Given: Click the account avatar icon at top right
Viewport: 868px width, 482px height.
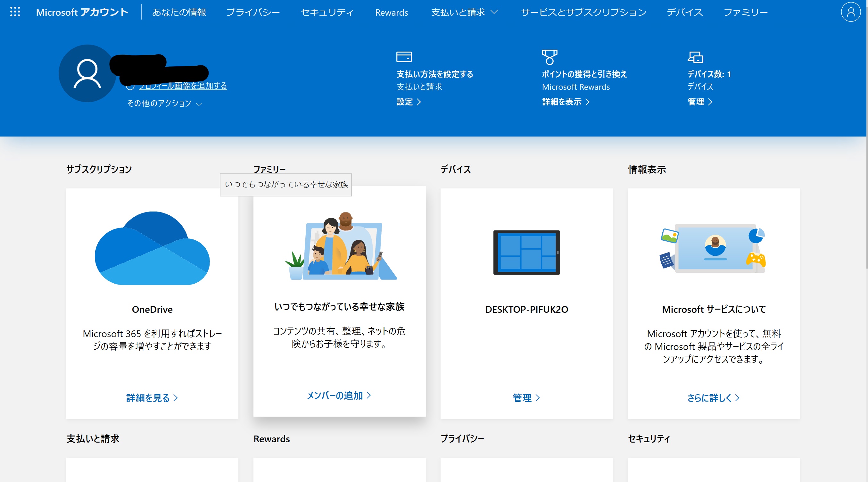Looking at the screenshot, I should 850,12.
